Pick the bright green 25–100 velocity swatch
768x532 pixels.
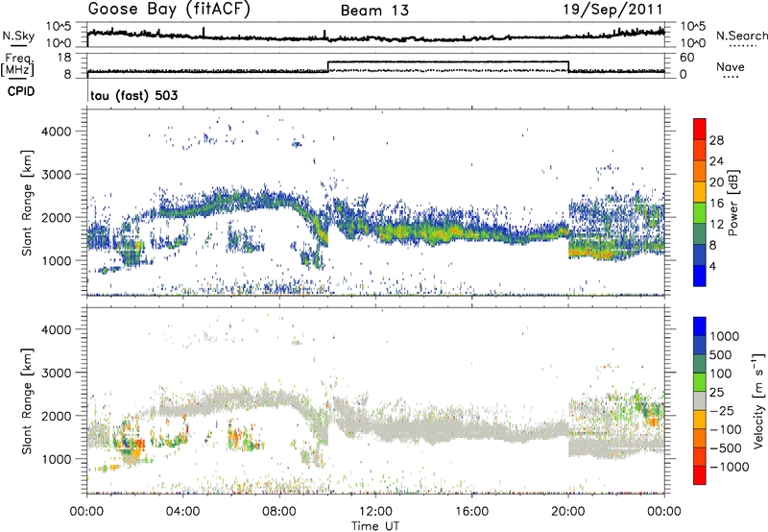700,382
